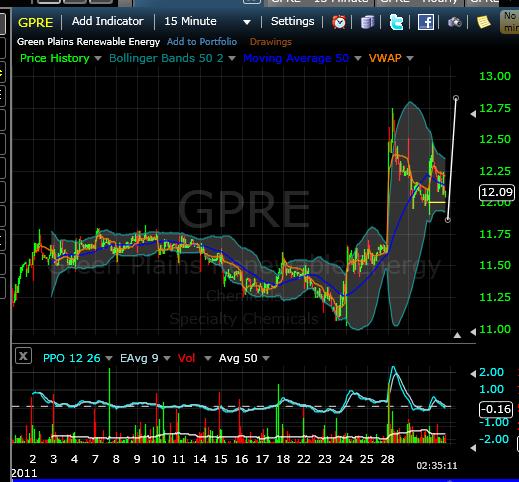519x482 pixels.
Task: Click Add to Portfolio link
Action: pyautogui.click(x=202, y=42)
